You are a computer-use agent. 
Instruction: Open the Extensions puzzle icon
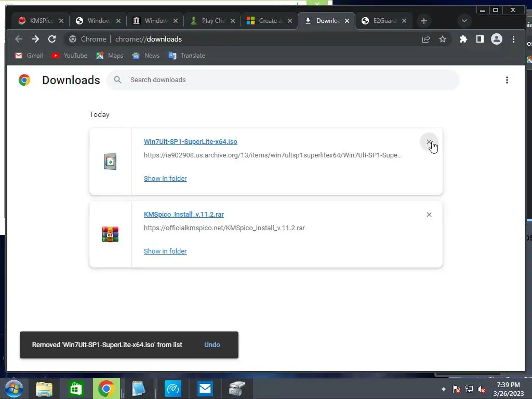463,39
